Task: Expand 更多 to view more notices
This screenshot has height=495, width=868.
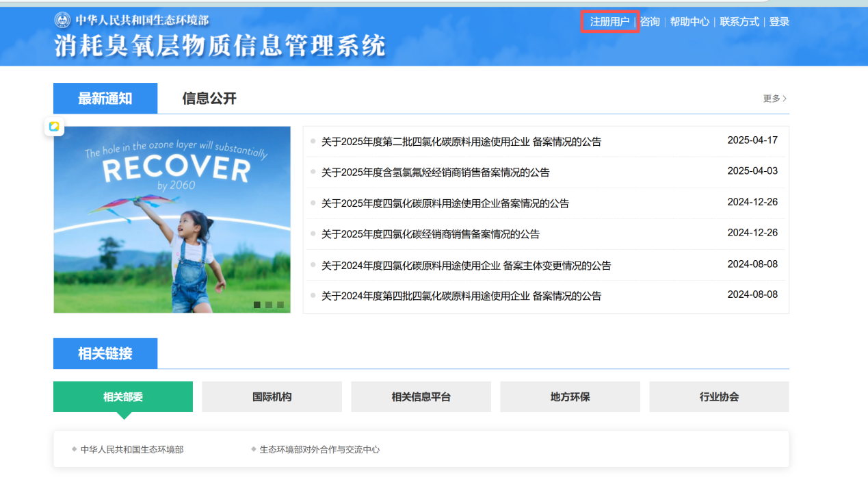Action: tap(774, 99)
